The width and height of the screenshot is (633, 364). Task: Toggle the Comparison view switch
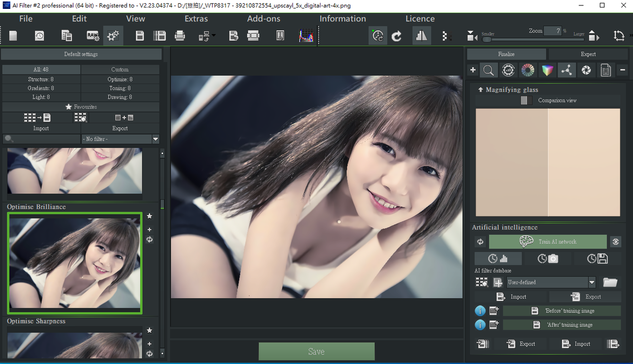526,100
